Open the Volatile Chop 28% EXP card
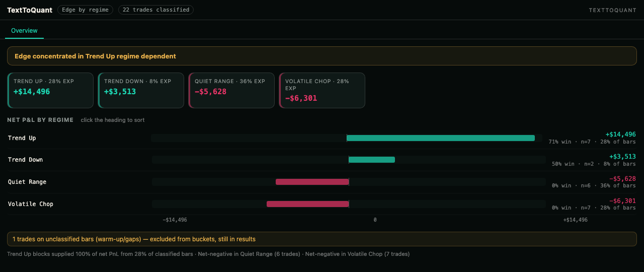 coord(322,90)
